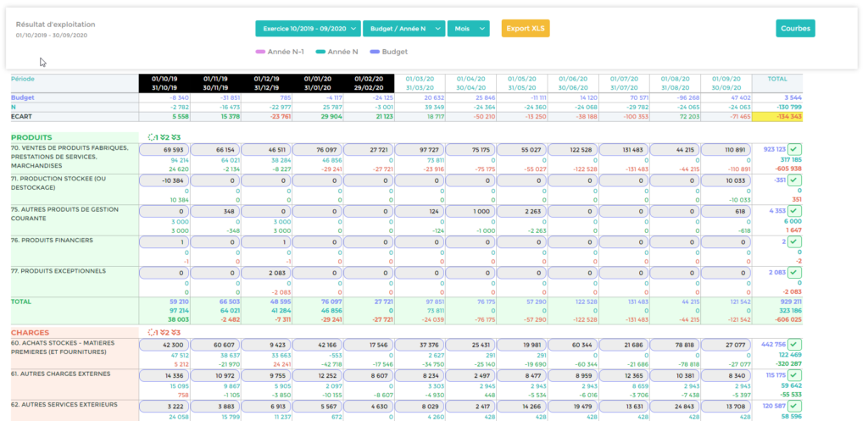
Task: Edit the 97 727 budget input in row 70
Action: click(420, 150)
